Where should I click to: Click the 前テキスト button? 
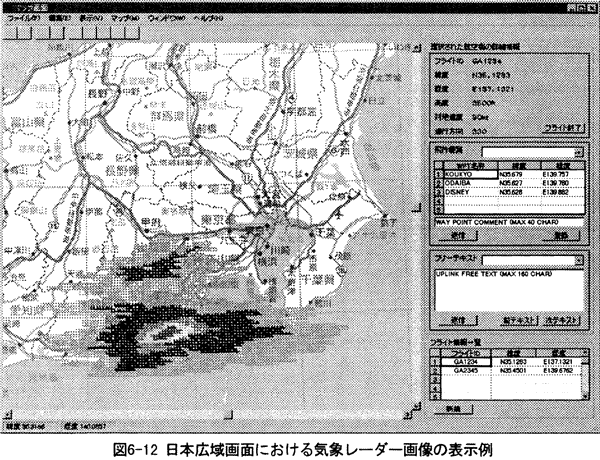(519, 320)
